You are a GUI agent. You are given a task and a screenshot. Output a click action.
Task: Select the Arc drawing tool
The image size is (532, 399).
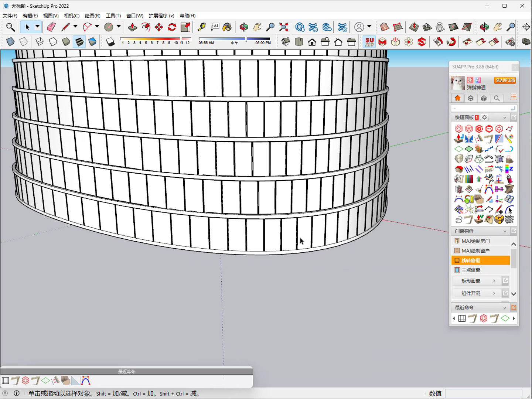tap(87, 27)
